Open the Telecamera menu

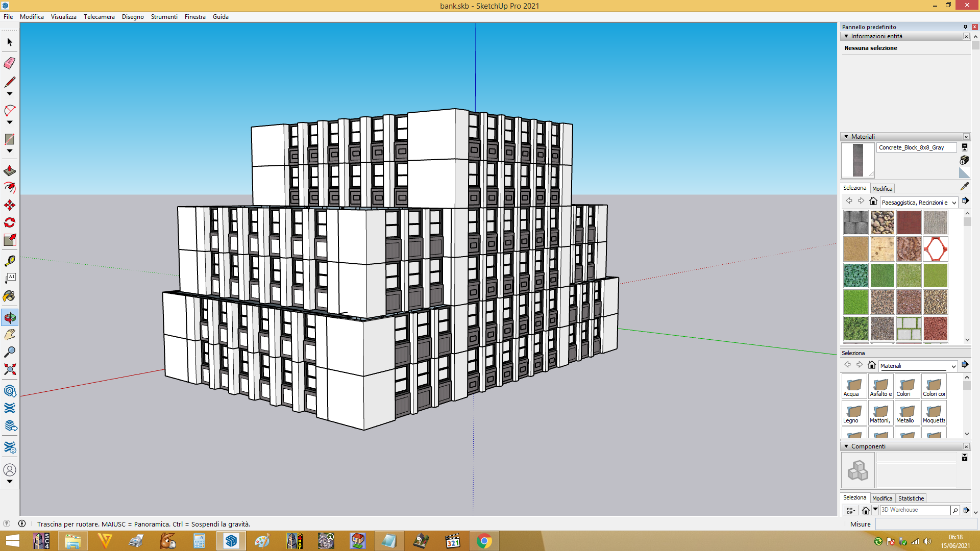pyautogui.click(x=99, y=17)
